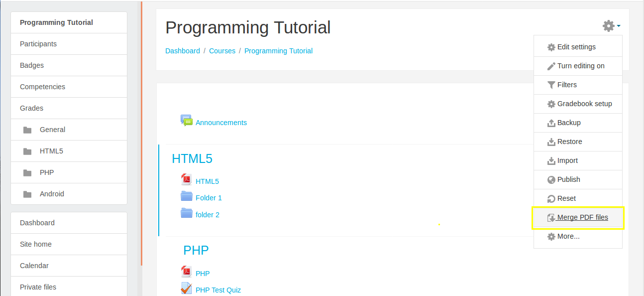
Task: Choose Turn editing on menu entry
Action: click(578, 66)
